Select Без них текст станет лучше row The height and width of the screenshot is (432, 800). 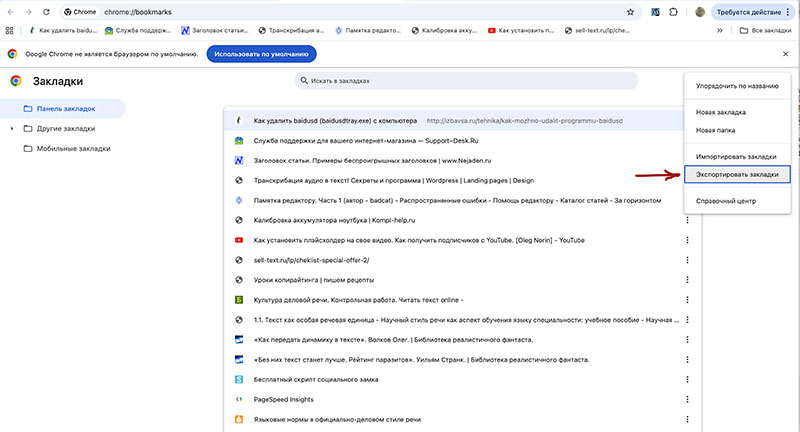462,360
